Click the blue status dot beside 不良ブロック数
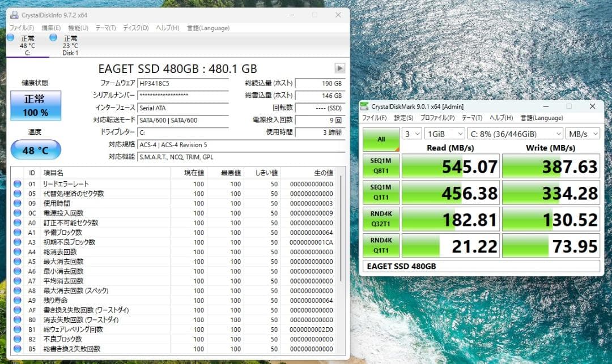612x364 pixels. pos(16,339)
